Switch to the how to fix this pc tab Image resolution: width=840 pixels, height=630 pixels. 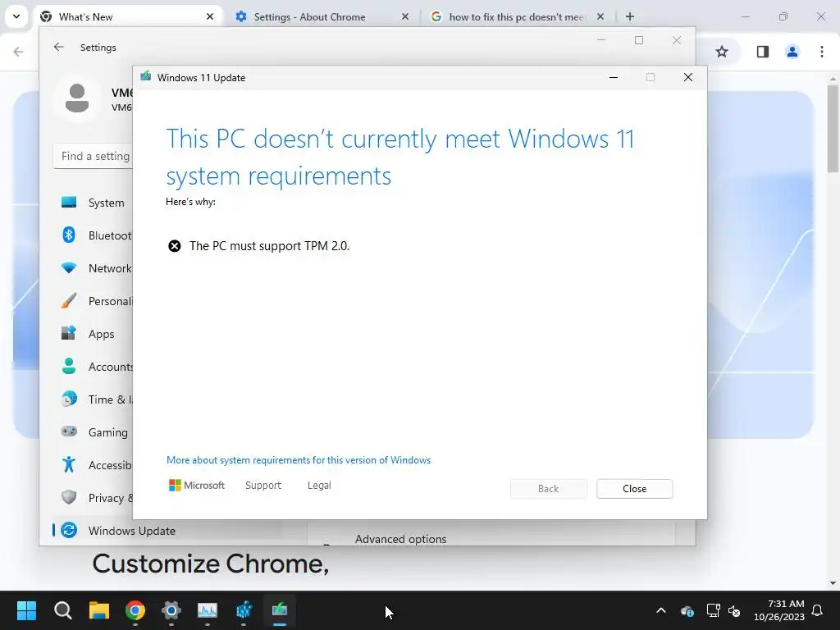514,16
